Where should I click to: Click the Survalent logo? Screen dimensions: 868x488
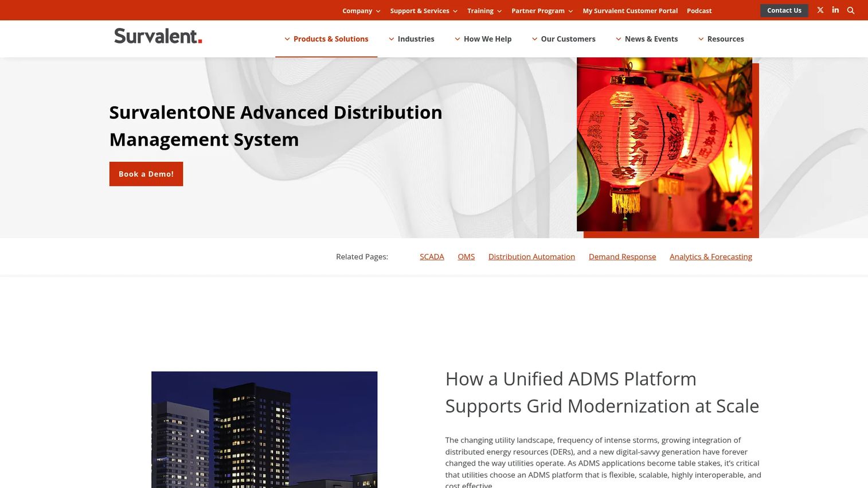tap(158, 36)
